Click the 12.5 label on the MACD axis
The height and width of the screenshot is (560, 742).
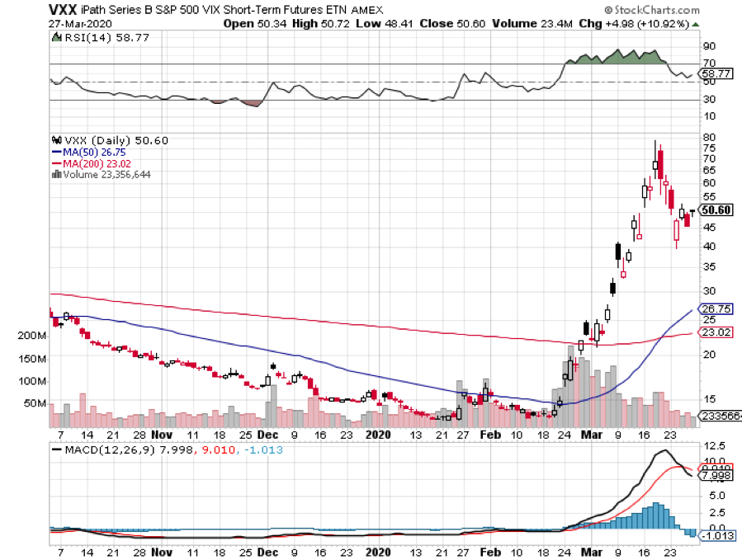[715, 446]
